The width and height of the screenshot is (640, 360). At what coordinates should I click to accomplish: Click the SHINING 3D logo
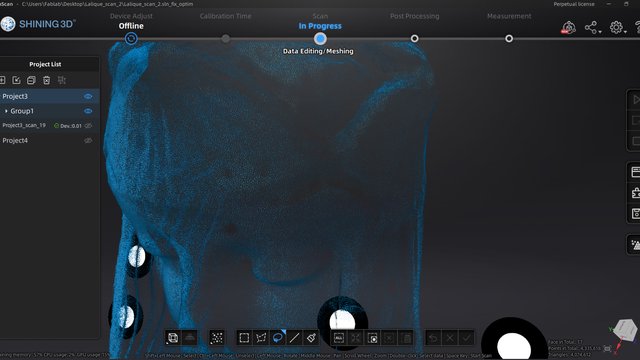38,24
